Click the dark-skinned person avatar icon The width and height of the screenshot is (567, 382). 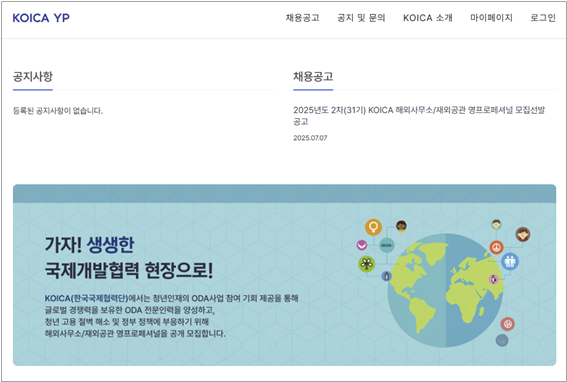coord(401,226)
